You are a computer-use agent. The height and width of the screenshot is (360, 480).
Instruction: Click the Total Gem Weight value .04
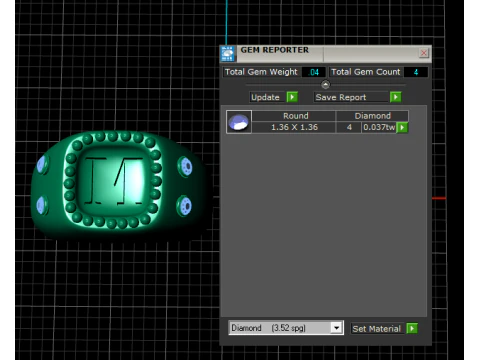click(x=314, y=72)
